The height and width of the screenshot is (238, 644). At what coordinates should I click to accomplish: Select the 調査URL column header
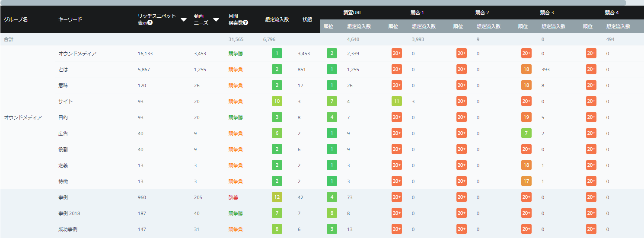tap(352, 13)
